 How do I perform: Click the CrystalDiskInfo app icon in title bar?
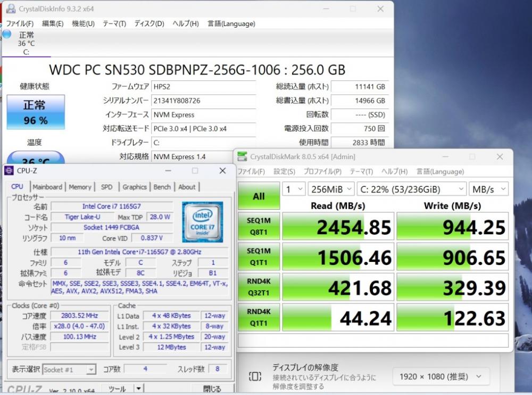point(11,9)
